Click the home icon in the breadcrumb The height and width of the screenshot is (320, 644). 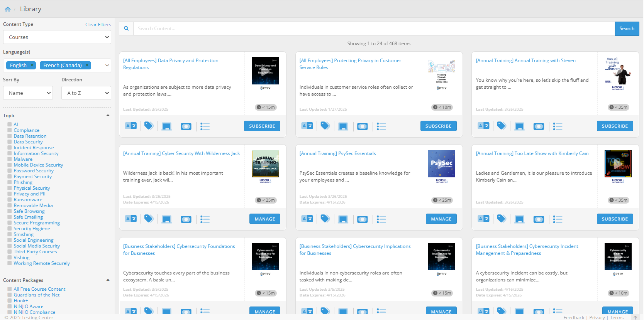(7, 9)
